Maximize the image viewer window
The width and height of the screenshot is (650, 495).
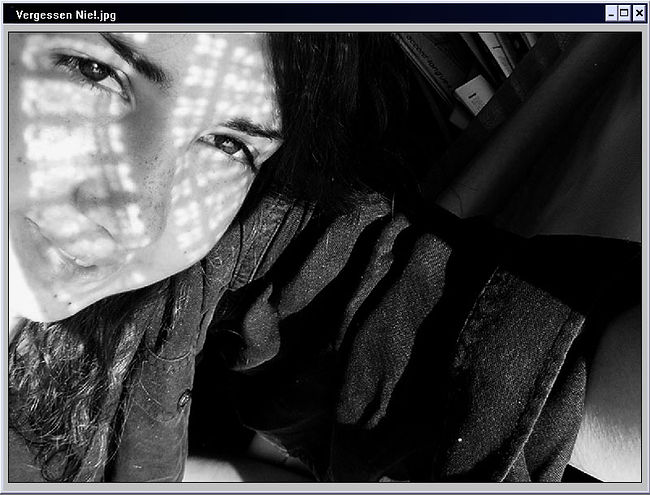click(625, 13)
